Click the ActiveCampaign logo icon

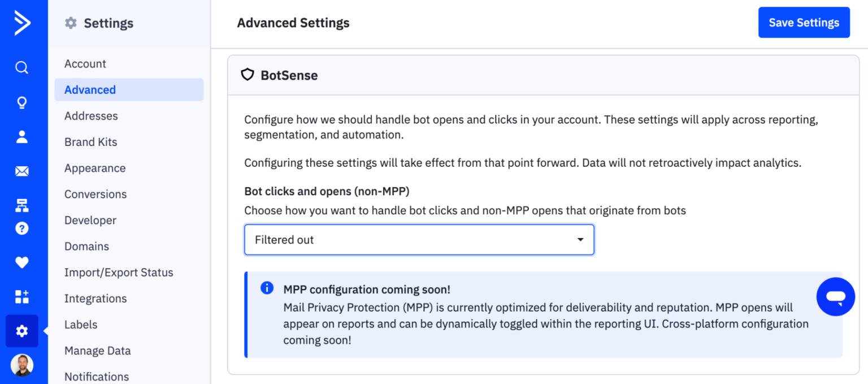click(x=22, y=23)
